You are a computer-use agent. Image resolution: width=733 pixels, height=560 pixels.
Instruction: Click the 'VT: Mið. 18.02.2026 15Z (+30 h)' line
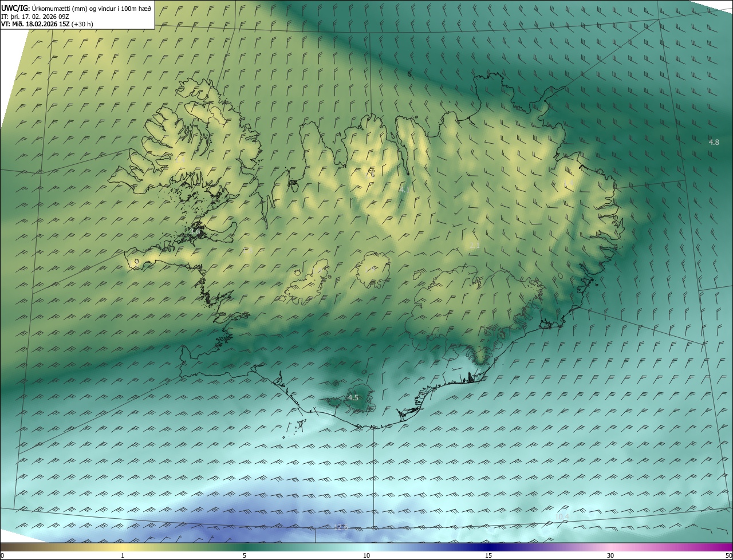47,24
